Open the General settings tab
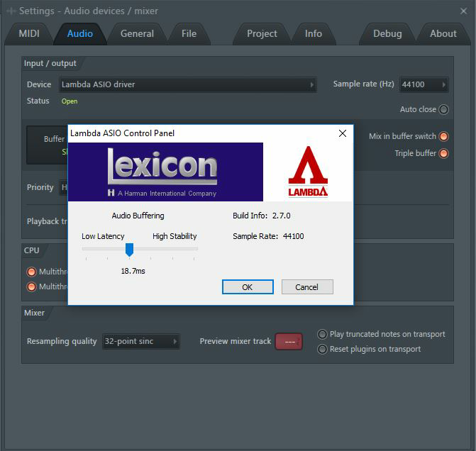 (137, 34)
